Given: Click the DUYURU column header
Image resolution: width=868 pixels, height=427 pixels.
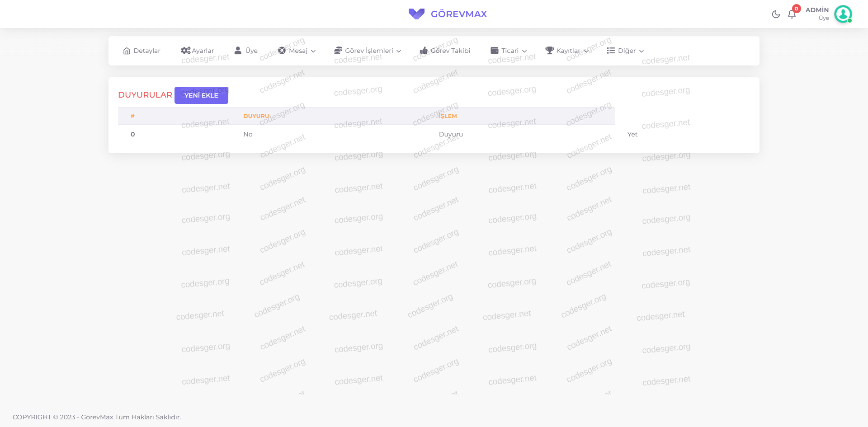Looking at the screenshot, I should (x=256, y=116).
